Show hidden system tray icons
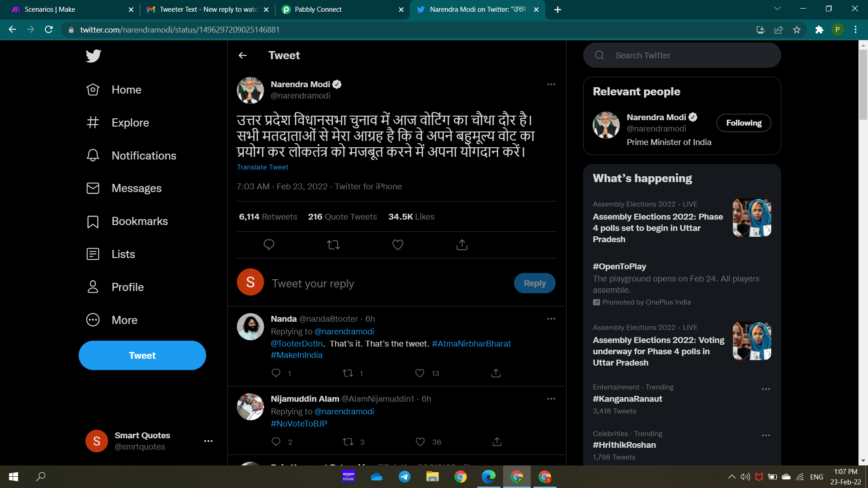868x488 pixels. point(731,477)
